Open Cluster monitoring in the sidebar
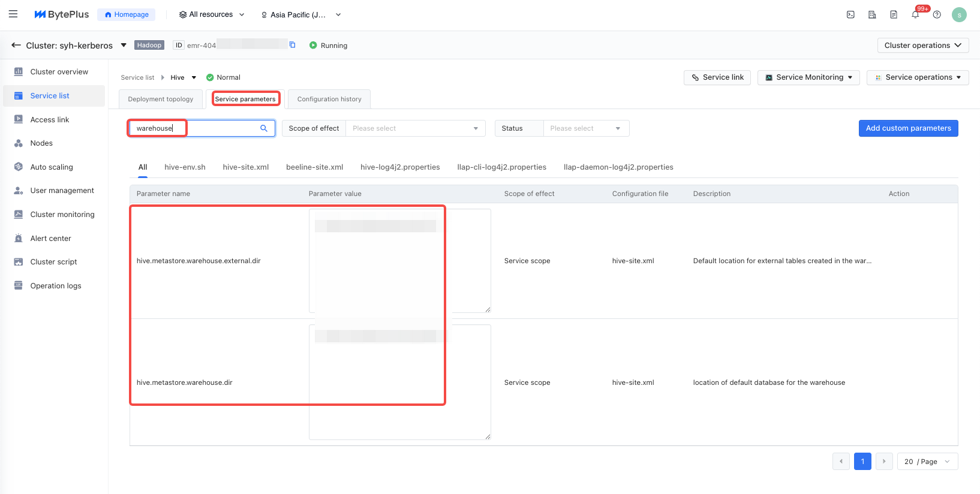The image size is (980, 494). (x=62, y=215)
